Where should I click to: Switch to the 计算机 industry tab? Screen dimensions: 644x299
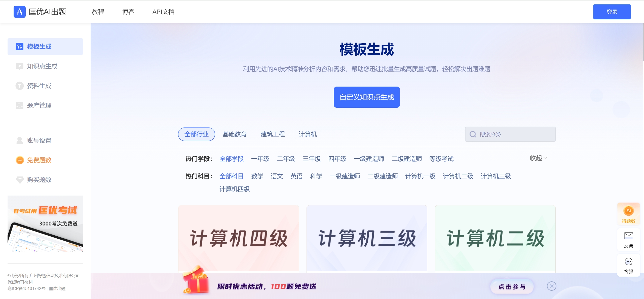coord(308,134)
